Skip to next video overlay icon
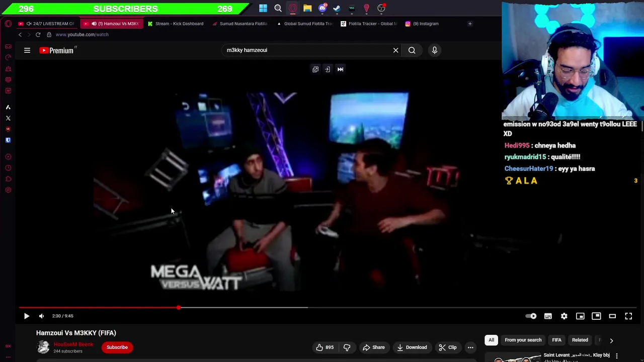 tap(340, 69)
